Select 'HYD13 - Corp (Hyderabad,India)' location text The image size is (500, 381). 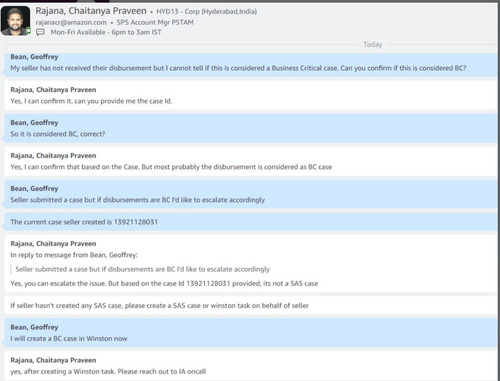pyautogui.click(x=207, y=12)
